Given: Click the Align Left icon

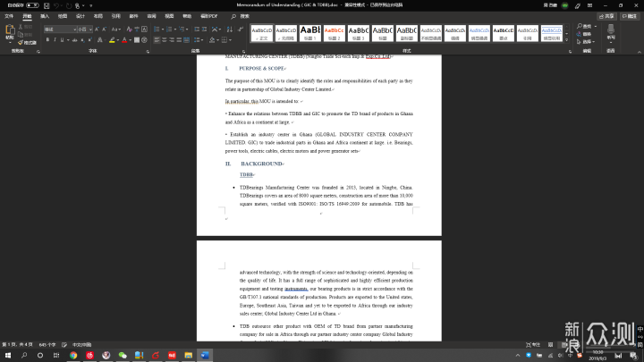Looking at the screenshot, I should [x=157, y=40].
